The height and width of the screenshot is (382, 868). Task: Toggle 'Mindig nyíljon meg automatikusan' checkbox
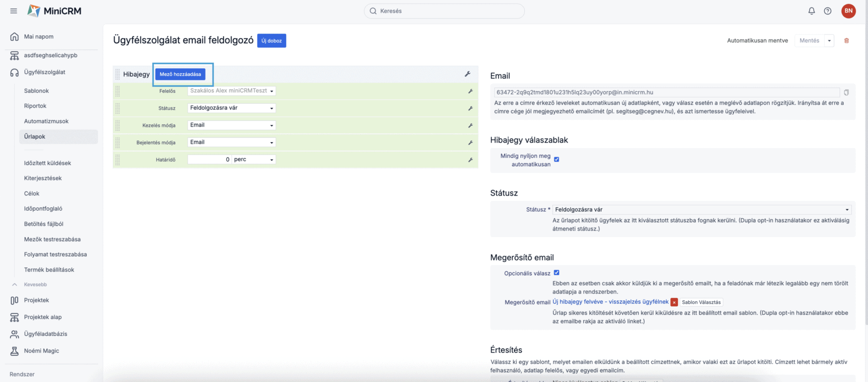557,159
